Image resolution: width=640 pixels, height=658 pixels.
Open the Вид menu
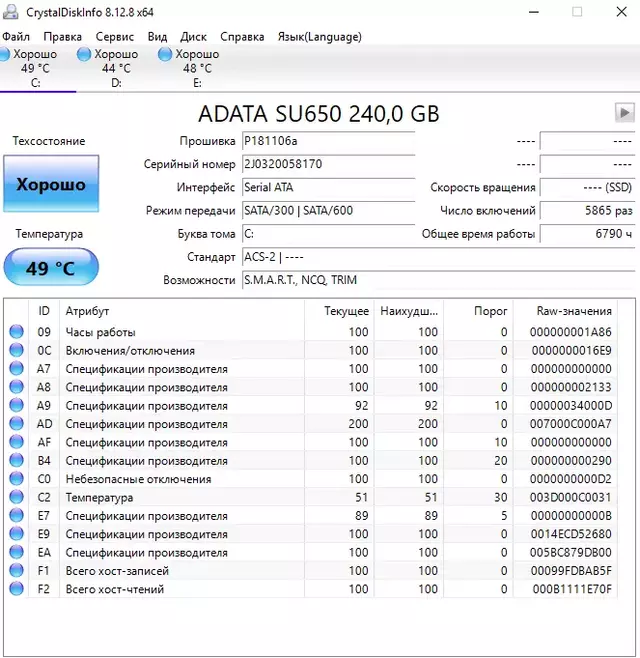coord(157,37)
